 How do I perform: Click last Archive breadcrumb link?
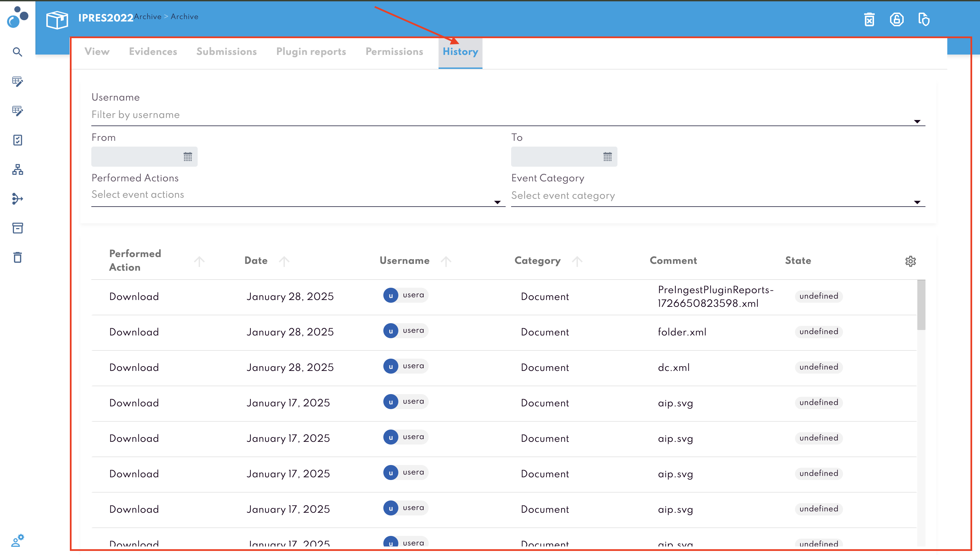184,17
